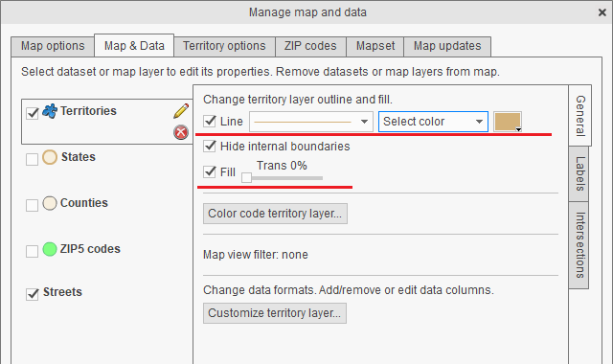Click the blue Territories puzzle icon

[x=50, y=111]
